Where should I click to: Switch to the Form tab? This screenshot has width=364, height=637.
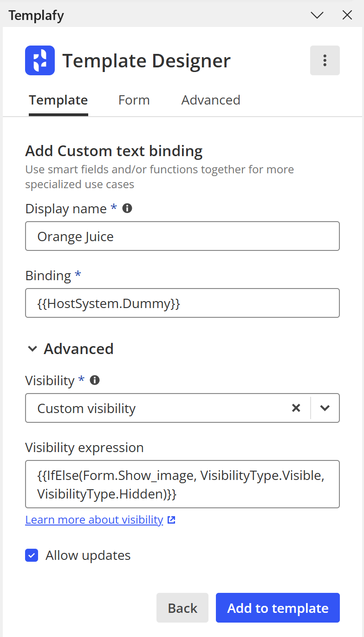point(134,100)
